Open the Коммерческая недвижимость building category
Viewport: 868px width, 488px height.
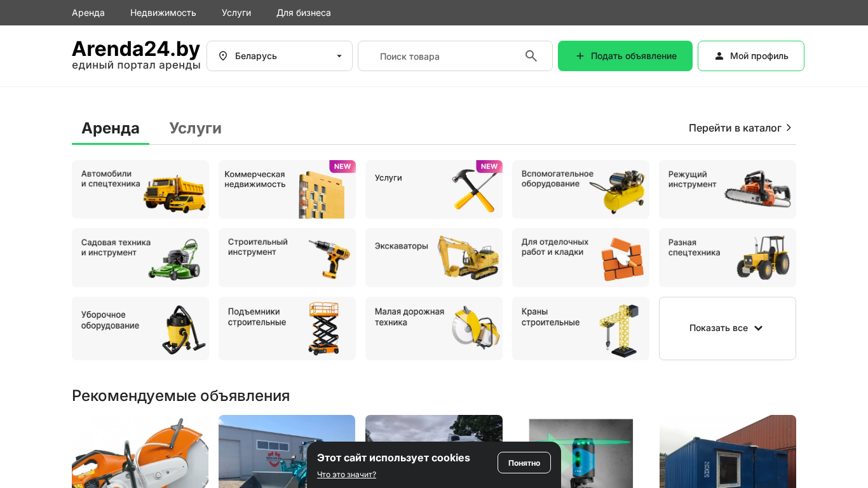tap(287, 189)
